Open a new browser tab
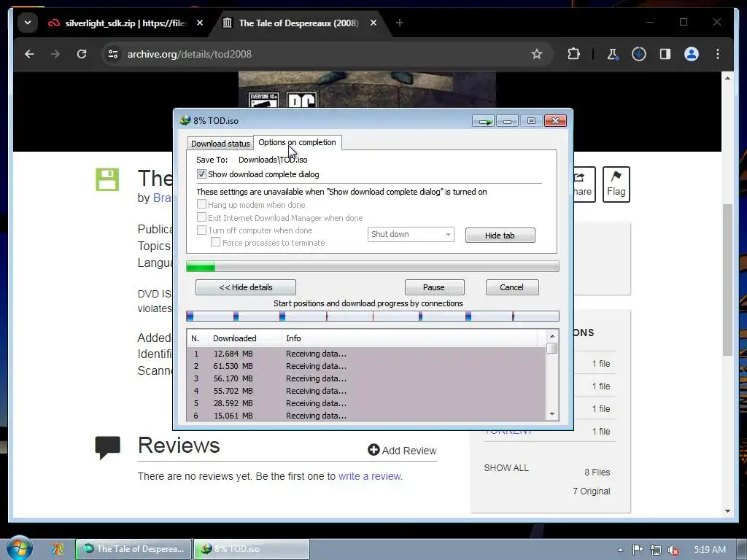Image resolution: width=747 pixels, height=560 pixels. point(400,23)
